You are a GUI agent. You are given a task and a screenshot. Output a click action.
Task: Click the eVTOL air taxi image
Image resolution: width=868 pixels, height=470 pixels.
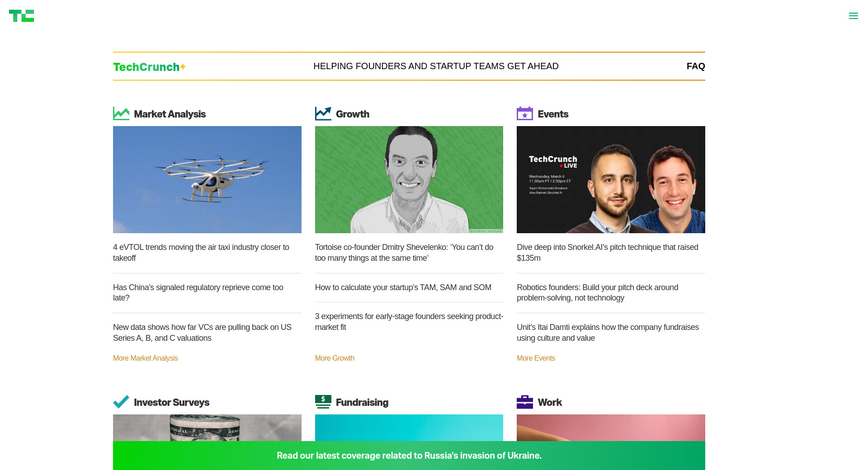[x=207, y=179]
